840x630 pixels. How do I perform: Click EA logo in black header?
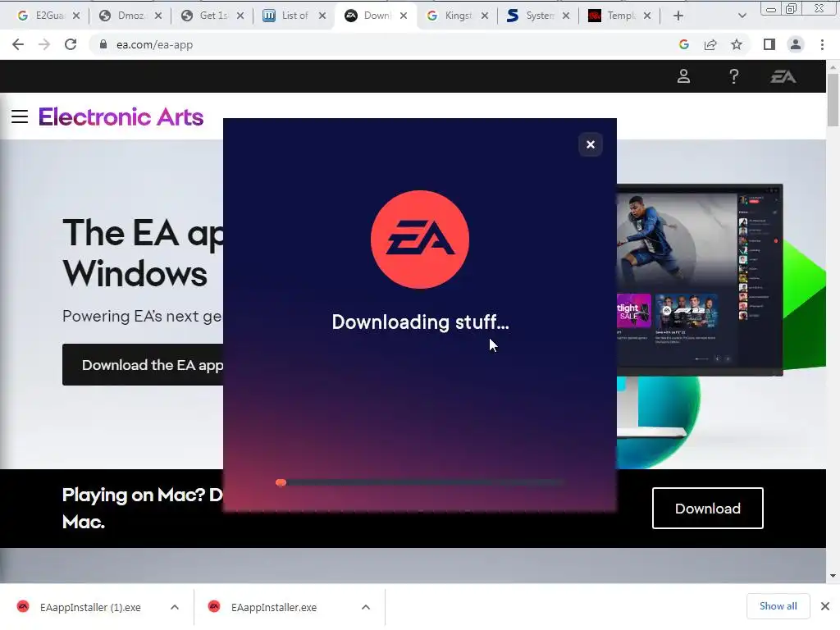[783, 76]
